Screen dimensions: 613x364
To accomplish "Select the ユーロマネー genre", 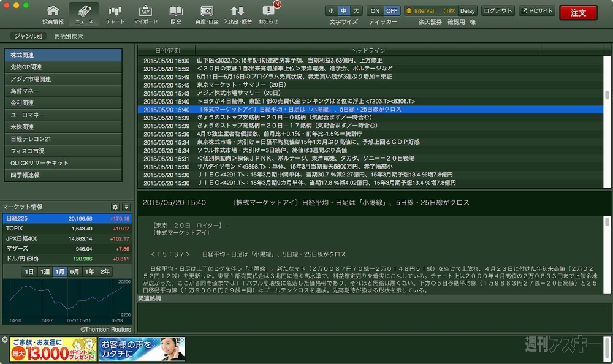I will click(x=63, y=115).
